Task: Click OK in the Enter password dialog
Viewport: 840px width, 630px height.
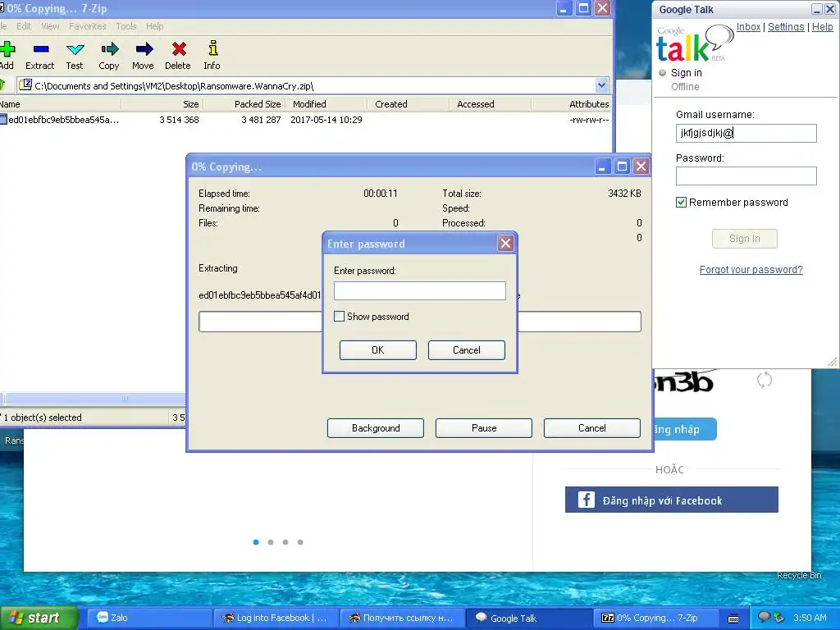Action: (x=377, y=349)
